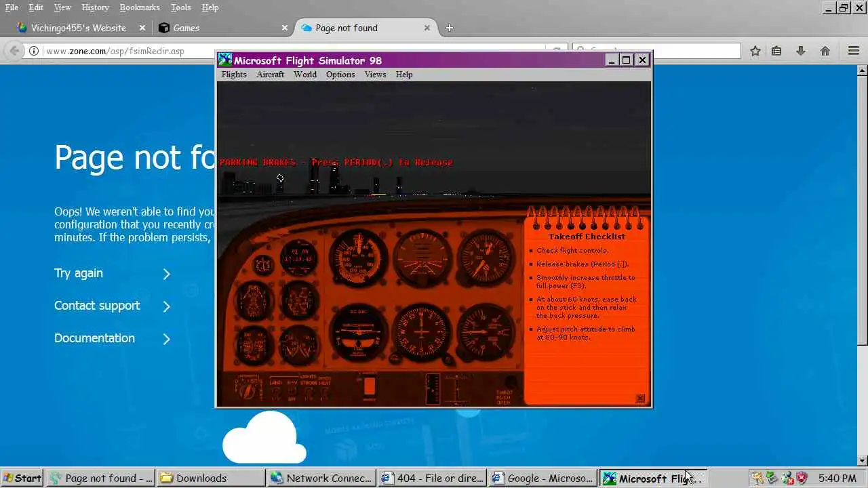868x488 pixels.
Task: Click the altimeter gauge
Action: tap(486, 258)
